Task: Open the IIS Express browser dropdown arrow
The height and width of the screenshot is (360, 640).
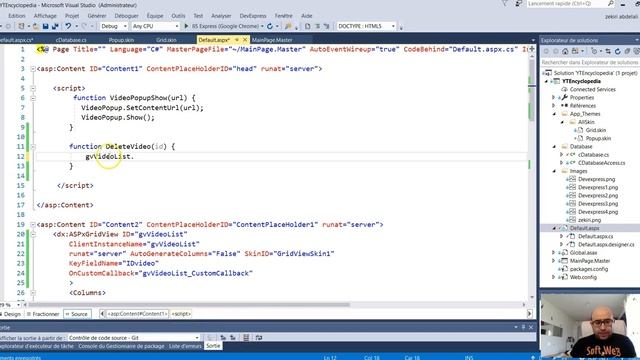Action: pyautogui.click(x=262, y=26)
